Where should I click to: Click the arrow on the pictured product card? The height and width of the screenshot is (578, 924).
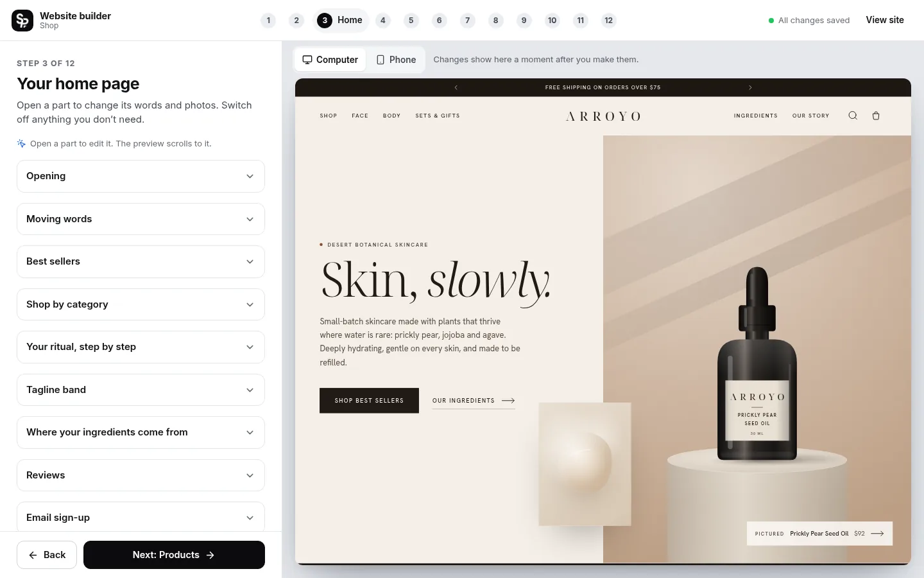click(x=877, y=534)
